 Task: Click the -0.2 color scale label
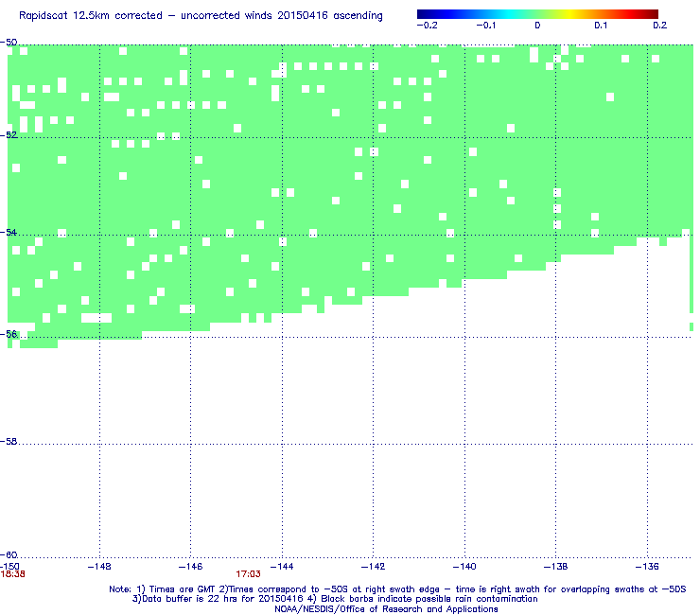click(427, 26)
